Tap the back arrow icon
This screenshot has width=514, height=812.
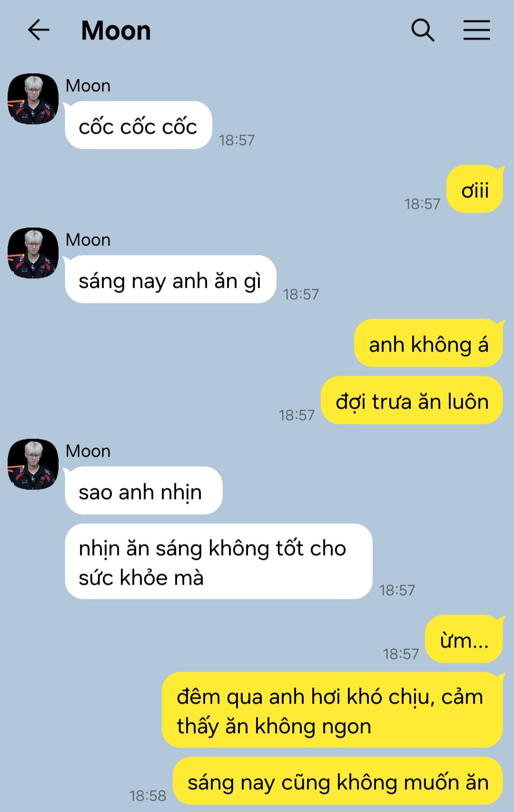(39, 30)
